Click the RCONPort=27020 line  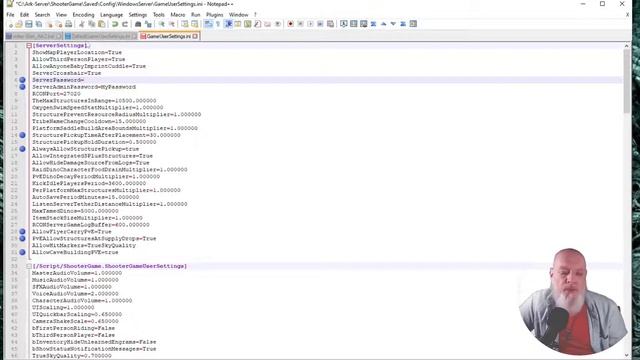[56, 94]
